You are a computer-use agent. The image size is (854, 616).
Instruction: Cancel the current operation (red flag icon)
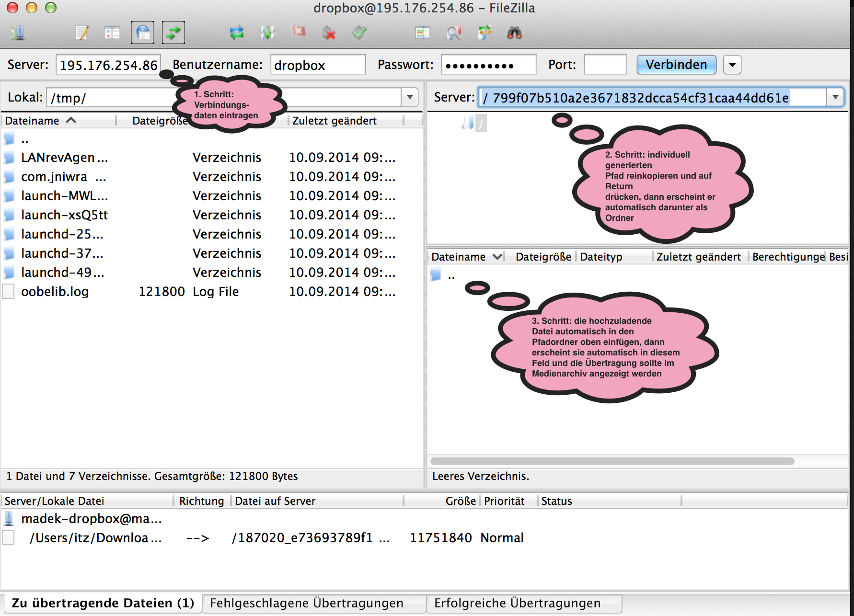(298, 32)
